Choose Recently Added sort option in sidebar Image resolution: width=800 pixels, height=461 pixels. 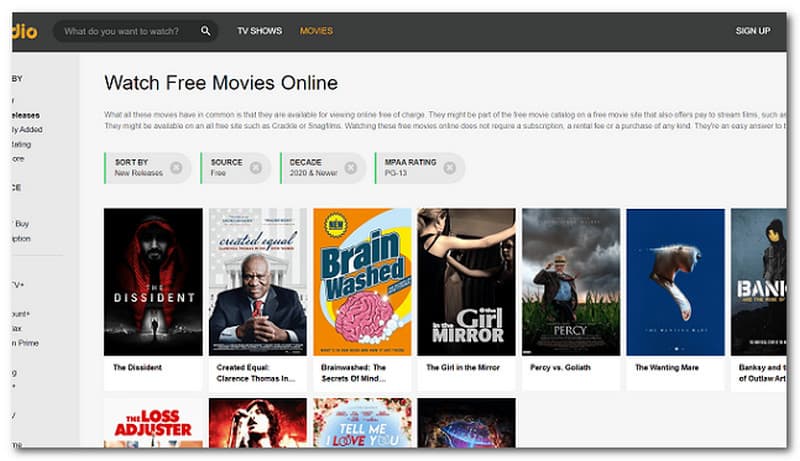coord(27,130)
